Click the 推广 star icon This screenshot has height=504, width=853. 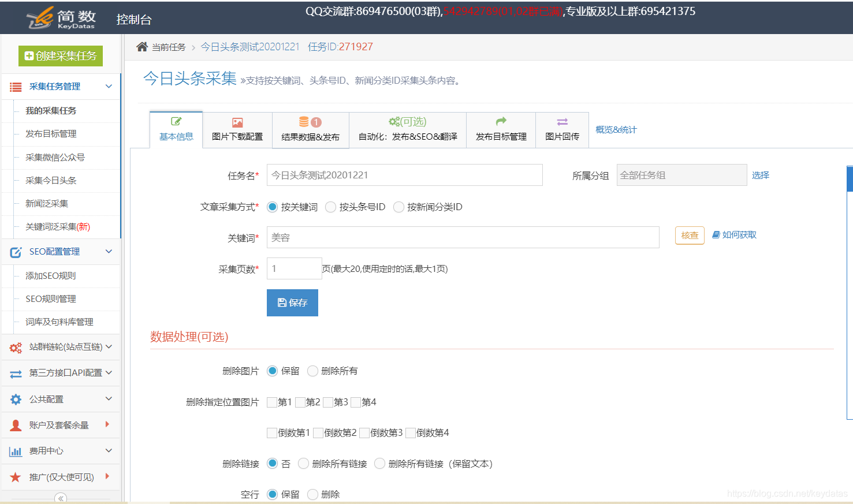[16, 477]
